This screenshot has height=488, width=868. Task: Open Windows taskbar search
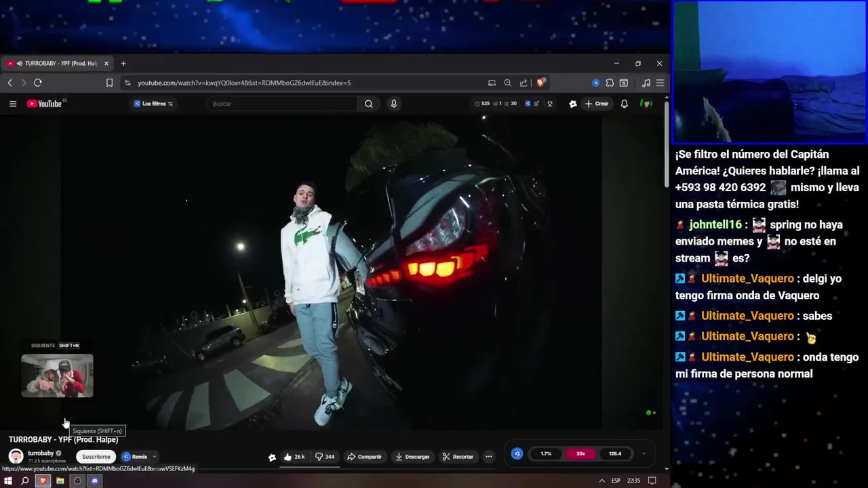(x=25, y=481)
